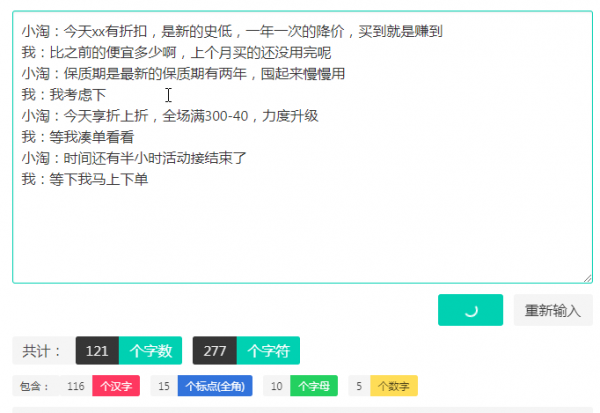Click the line 小淘：时间还有半小时

pos(134,158)
